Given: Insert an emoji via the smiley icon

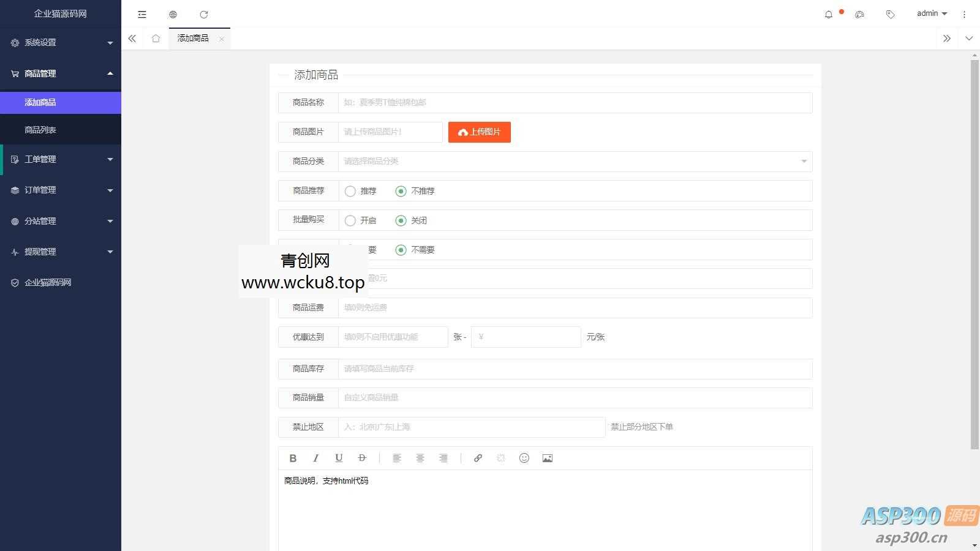Looking at the screenshot, I should pos(524,458).
